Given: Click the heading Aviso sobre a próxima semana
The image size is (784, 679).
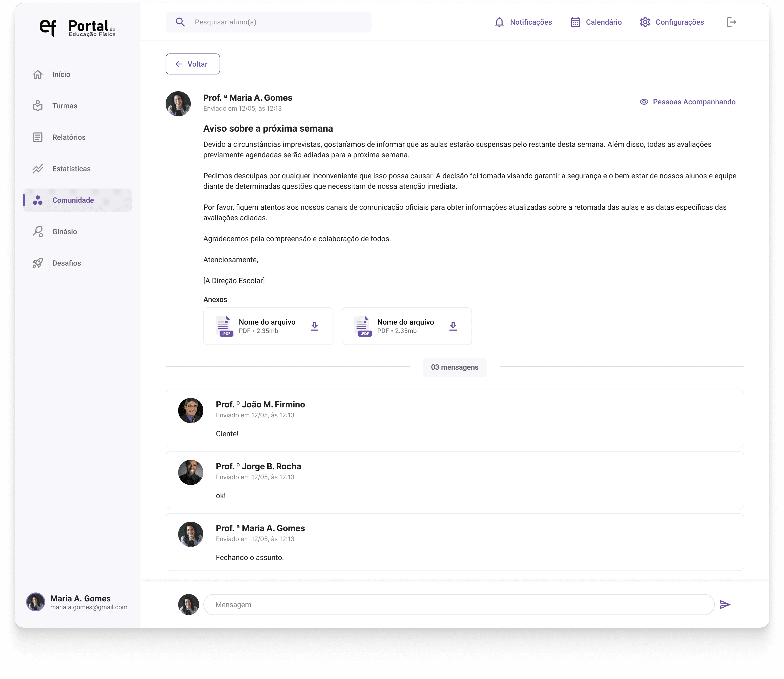Looking at the screenshot, I should click(x=268, y=128).
